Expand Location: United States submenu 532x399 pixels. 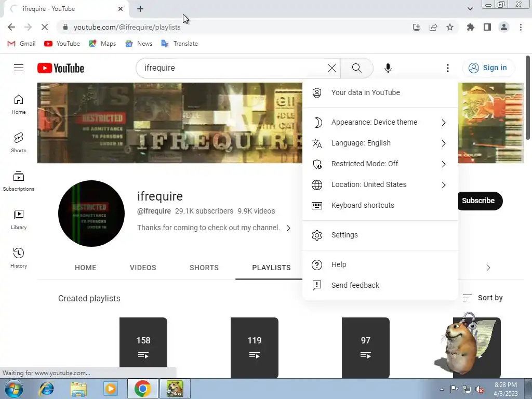click(x=380, y=184)
